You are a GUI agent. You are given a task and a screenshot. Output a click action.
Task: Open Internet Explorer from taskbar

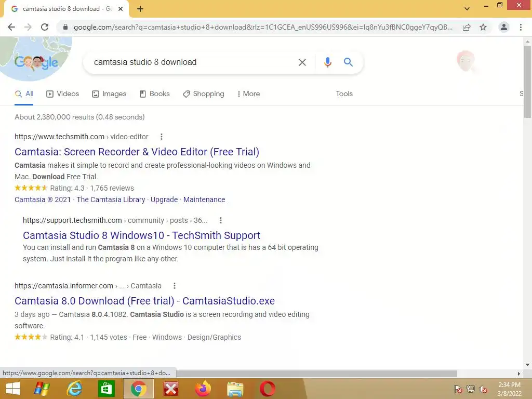[x=74, y=389]
